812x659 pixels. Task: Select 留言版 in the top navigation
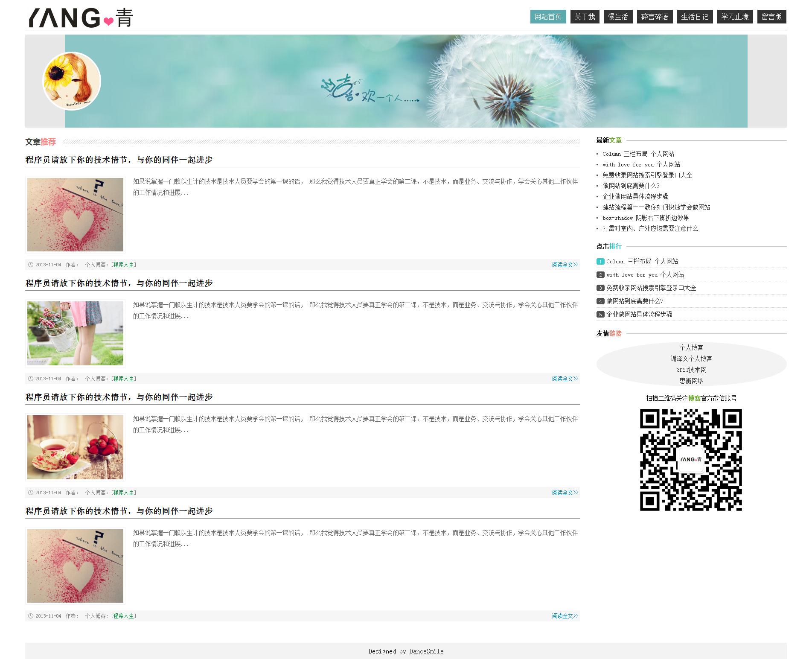[x=771, y=17]
